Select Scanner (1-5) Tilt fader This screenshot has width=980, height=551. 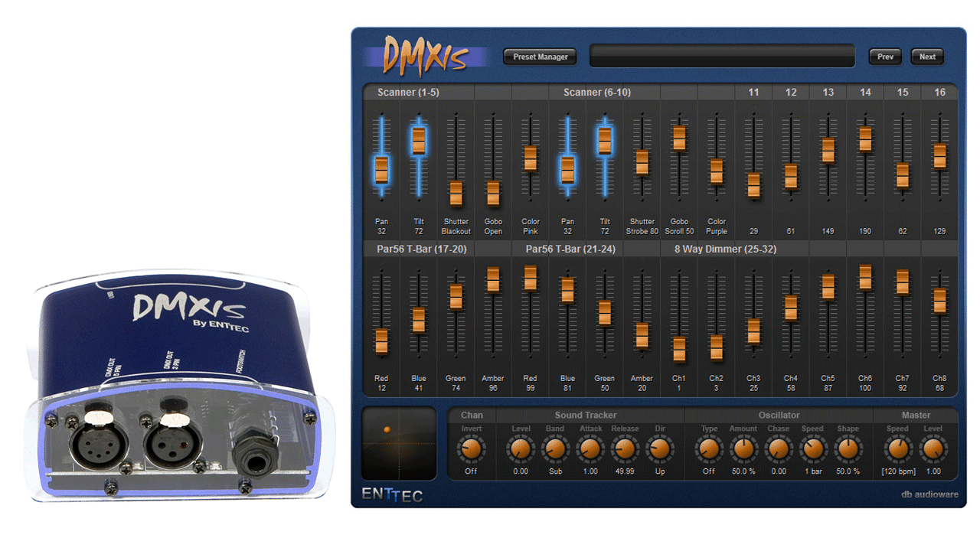(419, 140)
